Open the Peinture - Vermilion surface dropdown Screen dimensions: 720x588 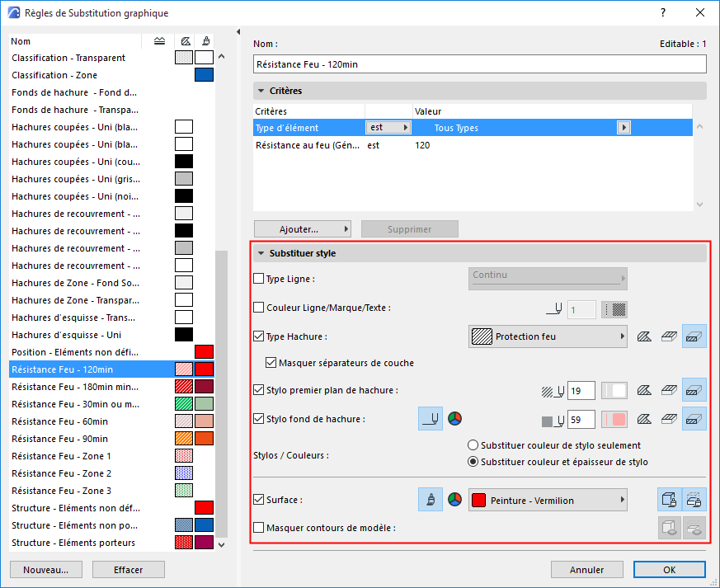point(548,500)
